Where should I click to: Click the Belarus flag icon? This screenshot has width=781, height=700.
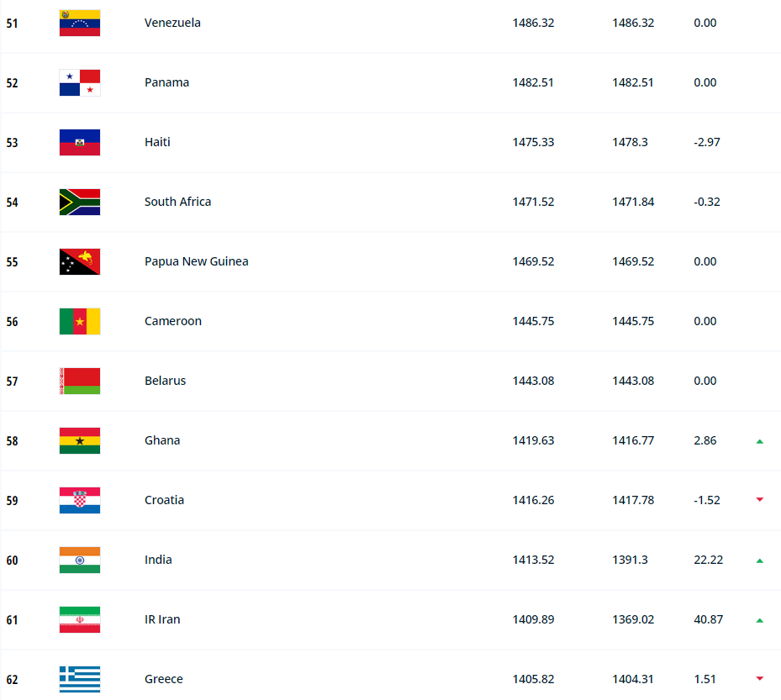coord(80,381)
